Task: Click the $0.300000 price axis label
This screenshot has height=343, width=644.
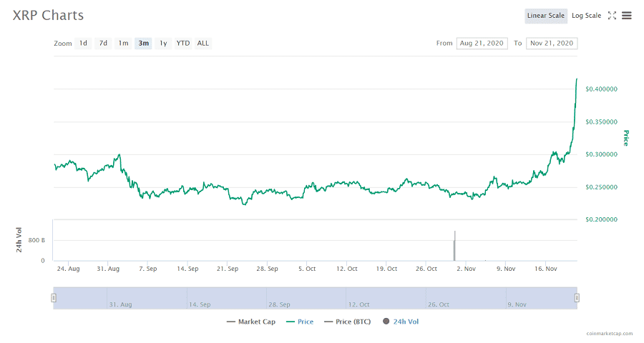Action: (x=601, y=154)
